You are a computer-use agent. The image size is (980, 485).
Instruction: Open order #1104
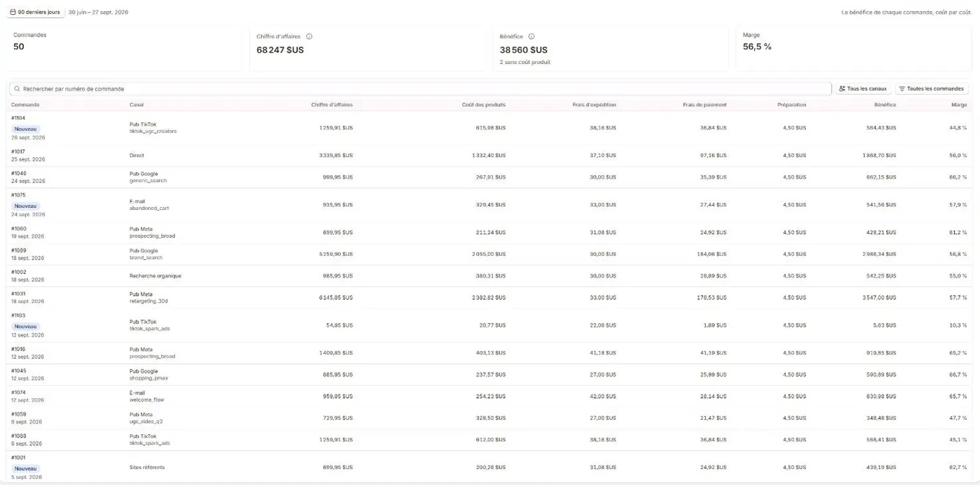18,118
